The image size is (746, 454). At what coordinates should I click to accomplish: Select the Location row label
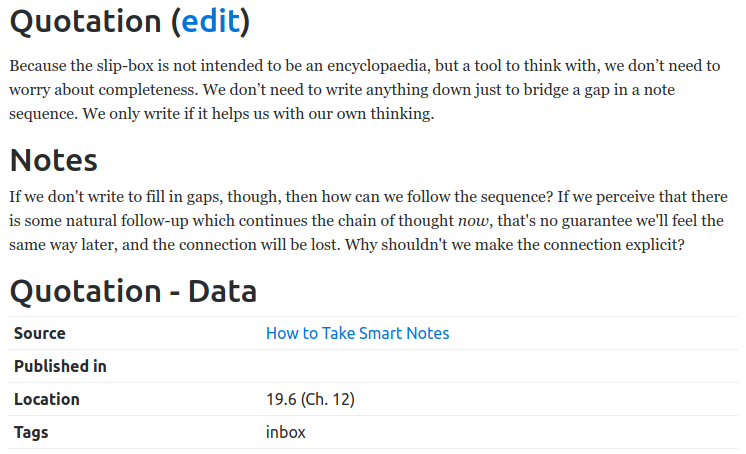click(x=47, y=399)
